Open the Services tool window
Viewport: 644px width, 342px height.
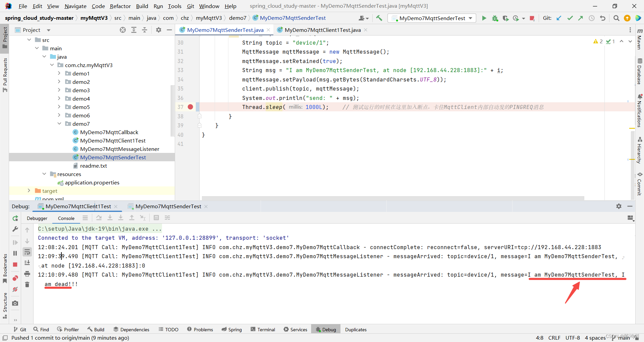tap(296, 330)
